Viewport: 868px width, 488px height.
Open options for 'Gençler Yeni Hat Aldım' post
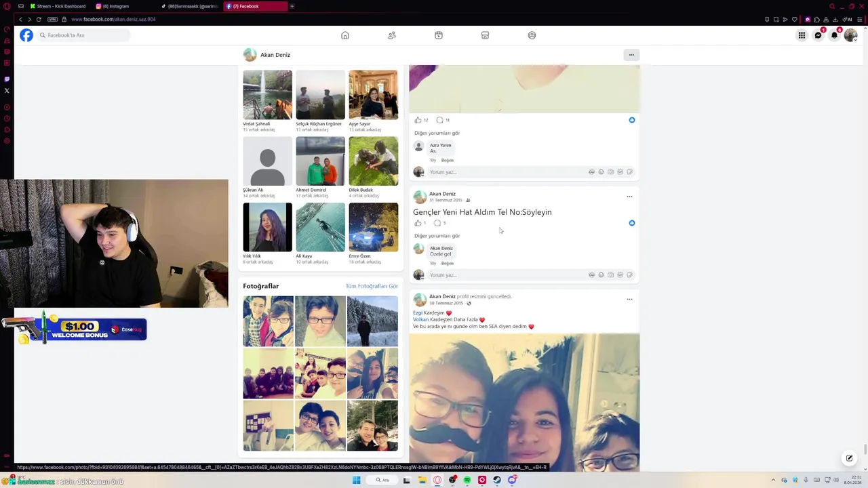point(629,197)
